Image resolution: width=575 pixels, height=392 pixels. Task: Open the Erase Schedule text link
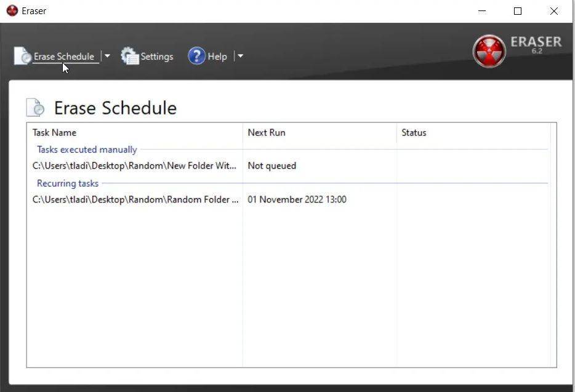pyautogui.click(x=64, y=57)
